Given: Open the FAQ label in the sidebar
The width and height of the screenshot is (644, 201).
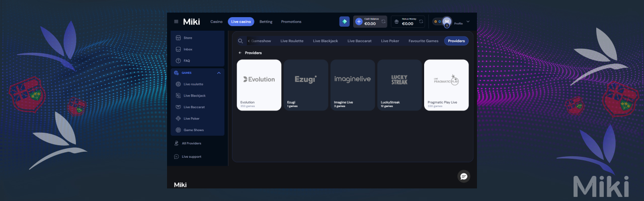Looking at the screenshot, I should tap(187, 61).
